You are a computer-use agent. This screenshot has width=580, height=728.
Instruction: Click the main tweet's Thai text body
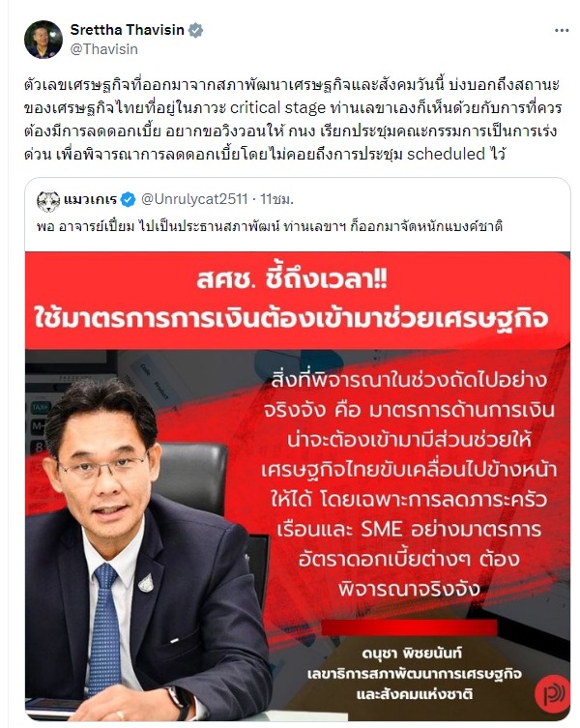pos(293,119)
